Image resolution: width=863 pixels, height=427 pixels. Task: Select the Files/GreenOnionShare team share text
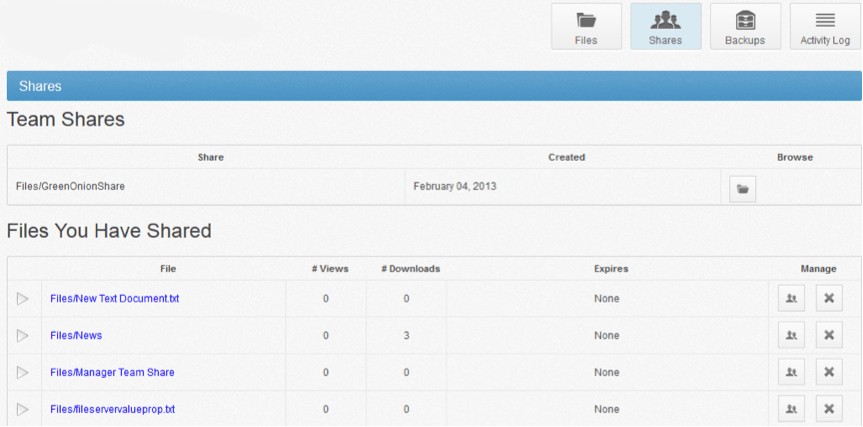click(70, 187)
